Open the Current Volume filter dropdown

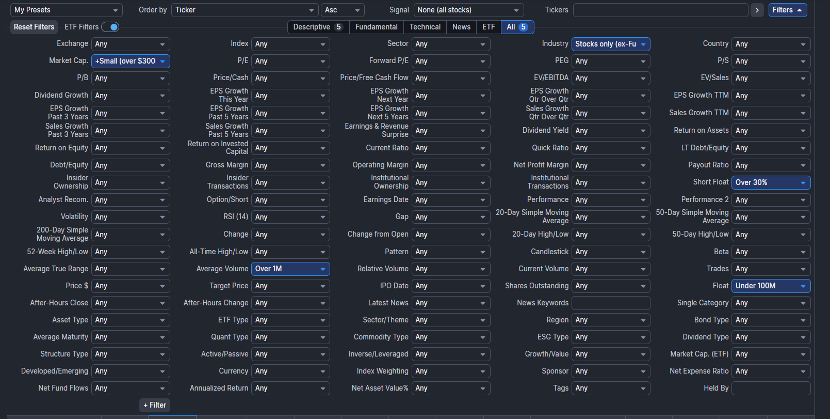[x=610, y=269]
